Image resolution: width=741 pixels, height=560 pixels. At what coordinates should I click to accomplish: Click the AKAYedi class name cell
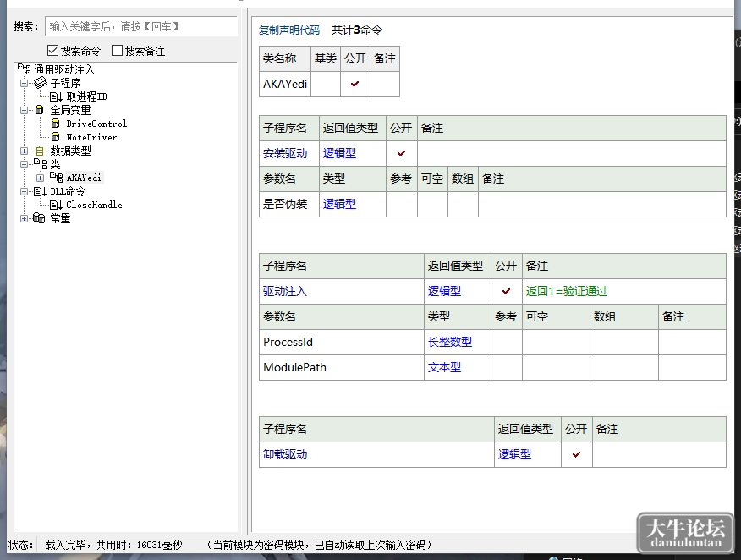coord(285,84)
